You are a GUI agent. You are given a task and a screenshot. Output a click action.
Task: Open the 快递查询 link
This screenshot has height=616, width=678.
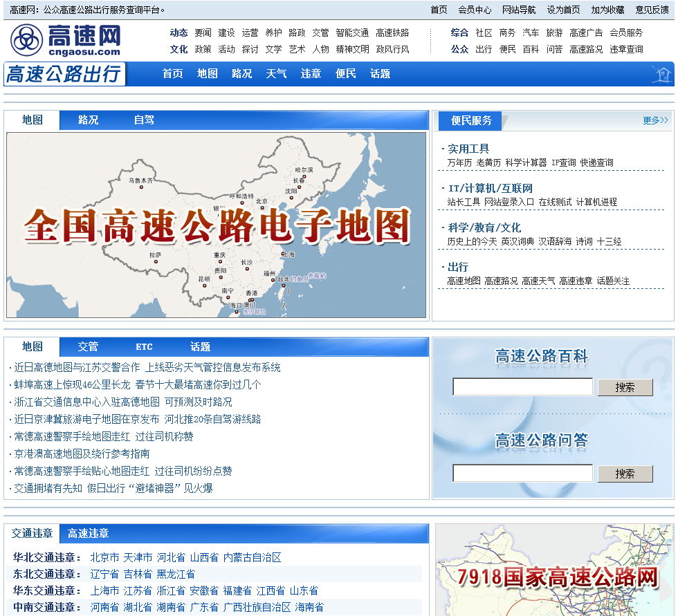596,163
